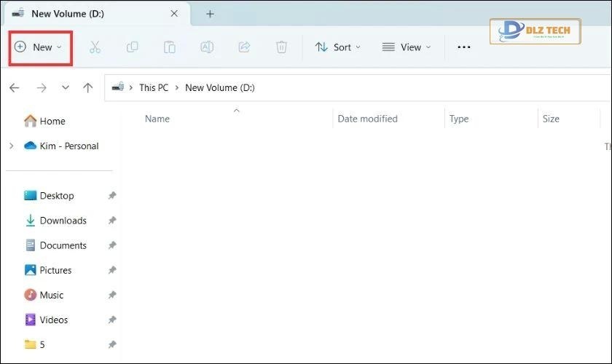The image size is (612, 364).
Task: Sort files by Date modified column
Action: (367, 119)
